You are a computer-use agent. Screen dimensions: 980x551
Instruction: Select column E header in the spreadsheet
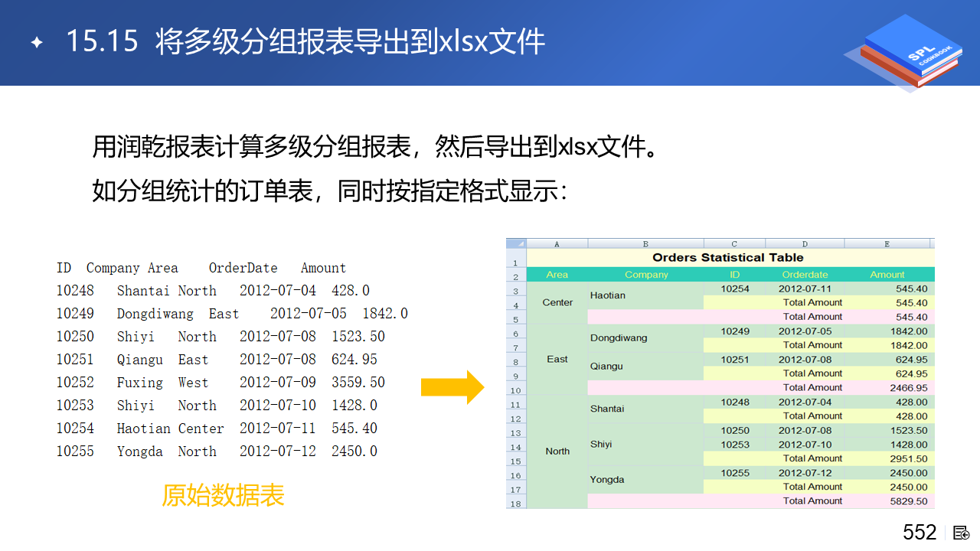(887, 243)
